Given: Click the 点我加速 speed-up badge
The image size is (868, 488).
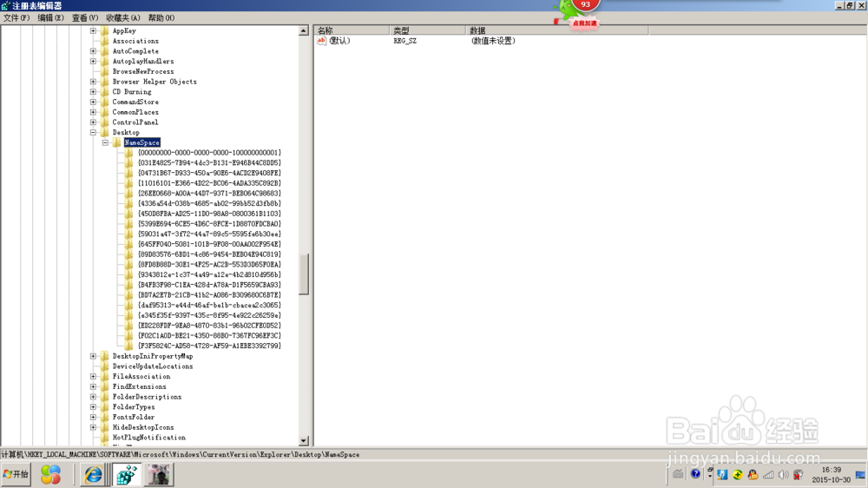Looking at the screenshot, I should pyautogui.click(x=584, y=23).
